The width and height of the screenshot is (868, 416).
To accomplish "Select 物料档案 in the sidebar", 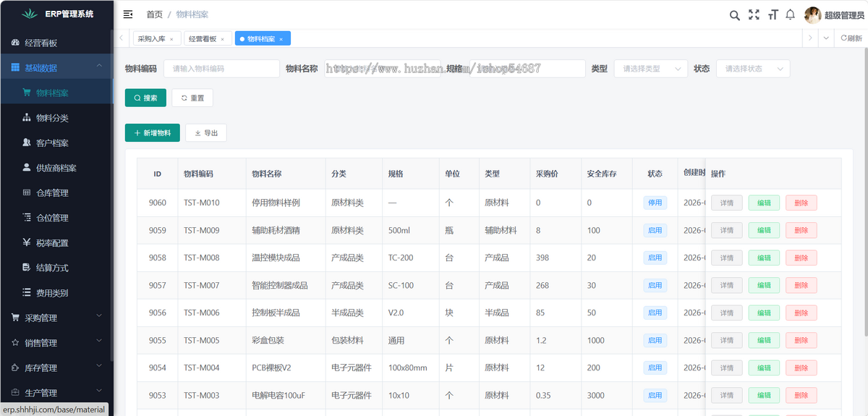I will (x=56, y=93).
